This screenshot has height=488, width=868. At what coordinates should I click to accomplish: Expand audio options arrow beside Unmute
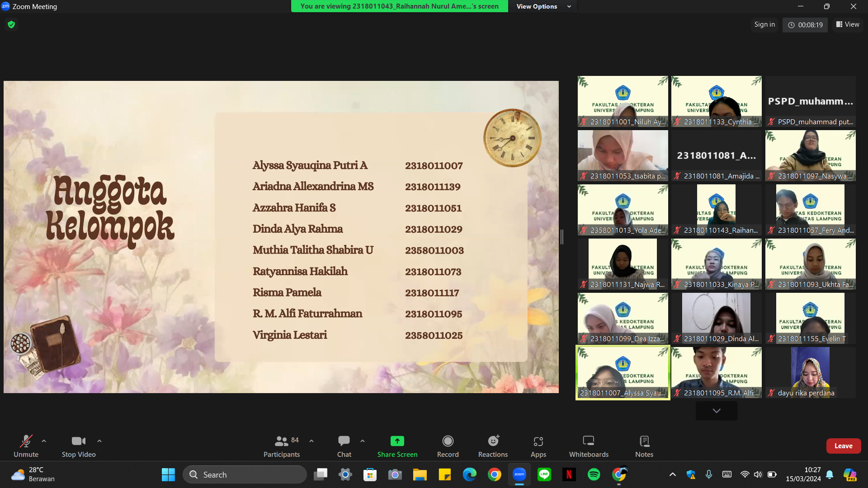pos(44,441)
